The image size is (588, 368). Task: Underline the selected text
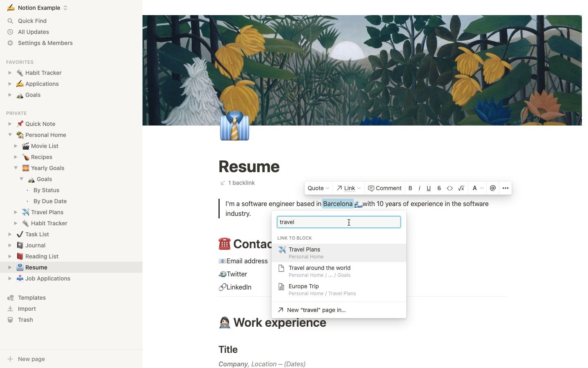click(428, 188)
